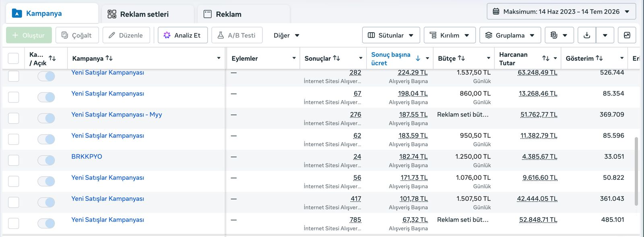
Task: Sort by Sonuçlar column arrows
Action: 336,58
